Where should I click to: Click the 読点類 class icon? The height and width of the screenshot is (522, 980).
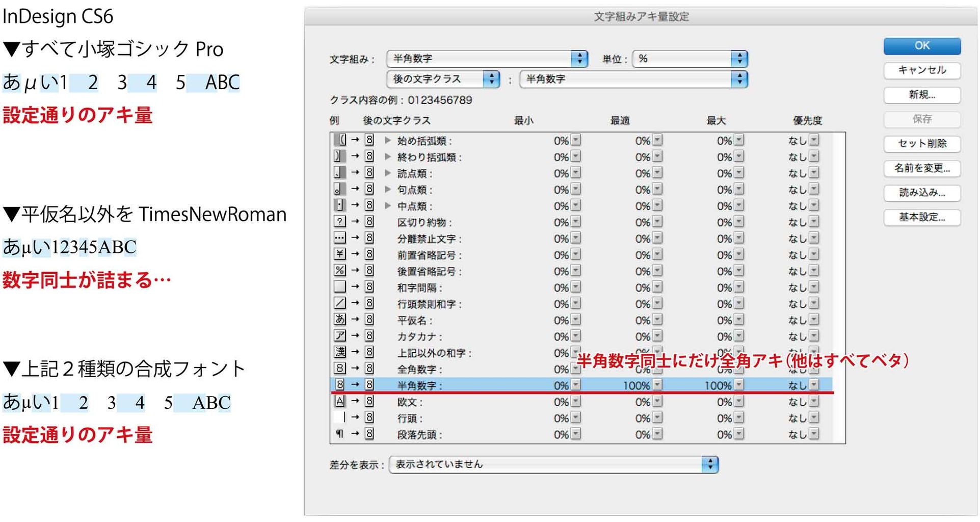tap(340, 172)
